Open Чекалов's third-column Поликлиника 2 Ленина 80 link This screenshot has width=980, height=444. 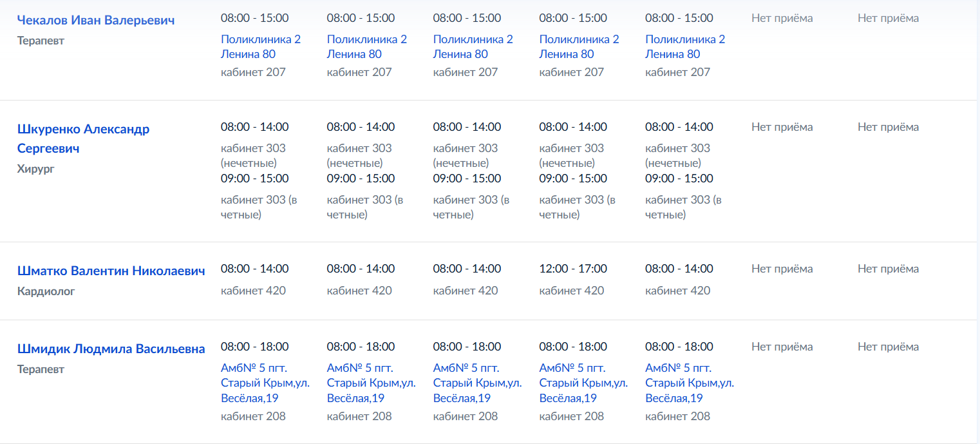[x=473, y=46]
